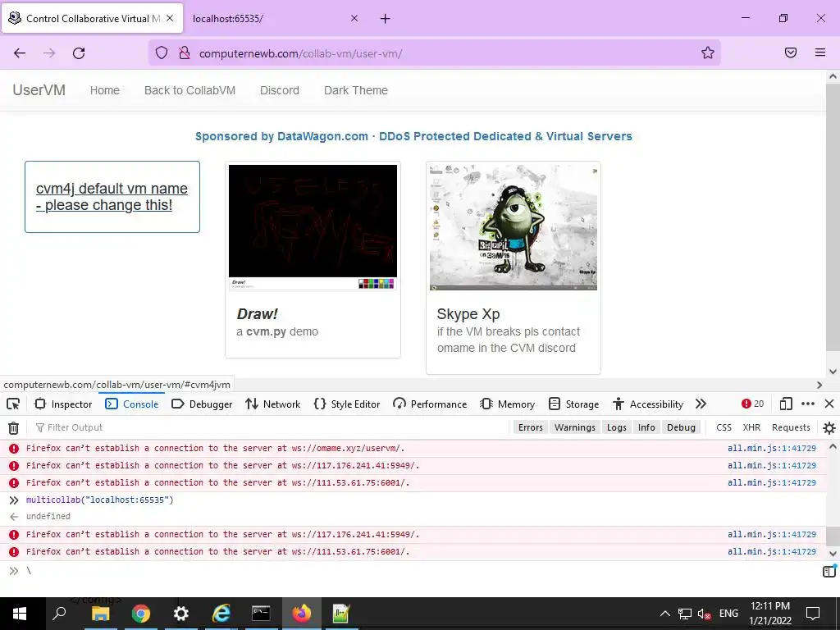Switch to Dark Theme via nav link
The width and height of the screenshot is (840, 630).
click(356, 90)
